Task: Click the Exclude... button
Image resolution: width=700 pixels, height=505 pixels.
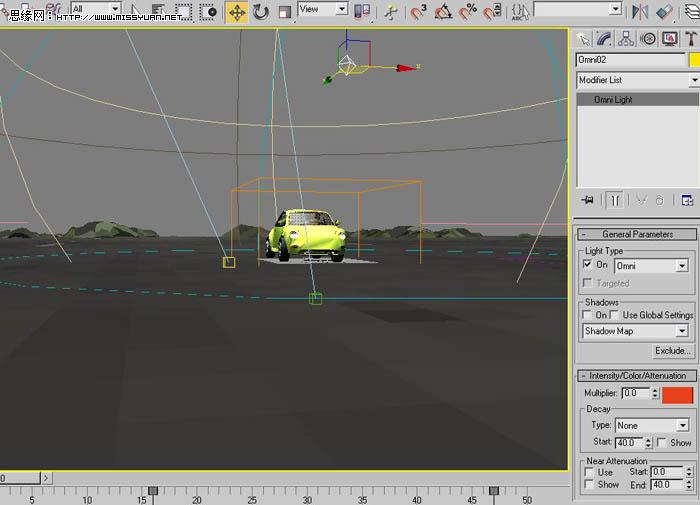Action: point(673,351)
